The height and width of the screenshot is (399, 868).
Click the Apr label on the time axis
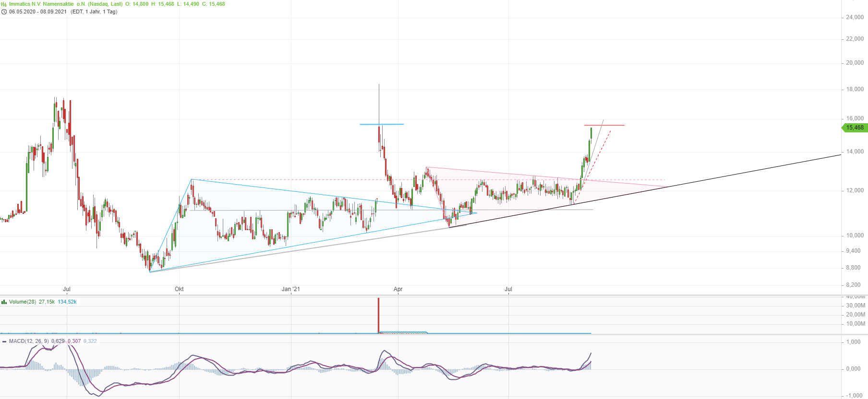tap(398, 289)
